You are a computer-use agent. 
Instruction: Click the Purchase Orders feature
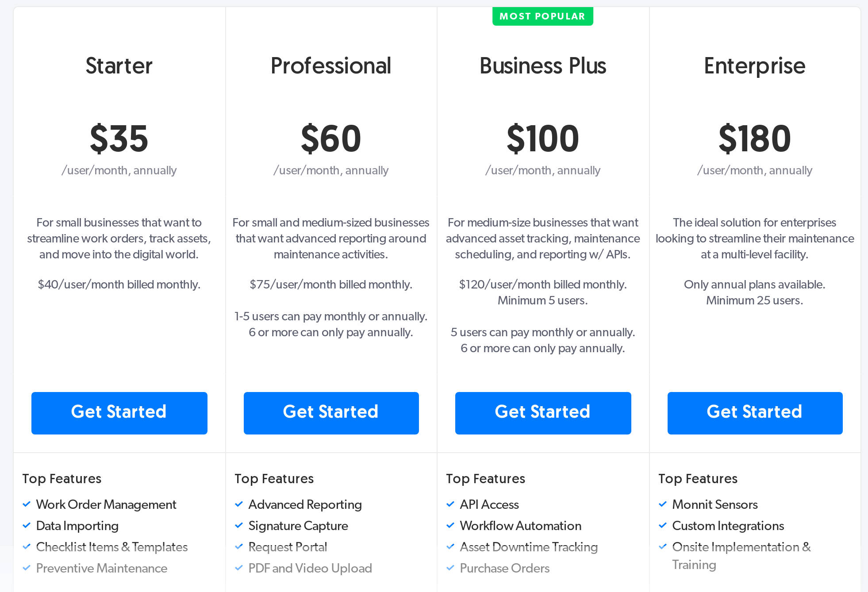(504, 568)
